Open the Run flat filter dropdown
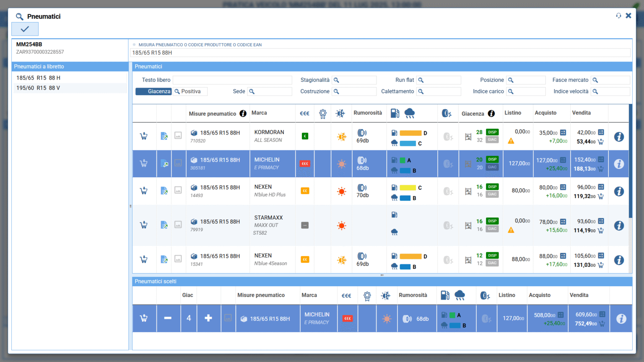 (439, 80)
